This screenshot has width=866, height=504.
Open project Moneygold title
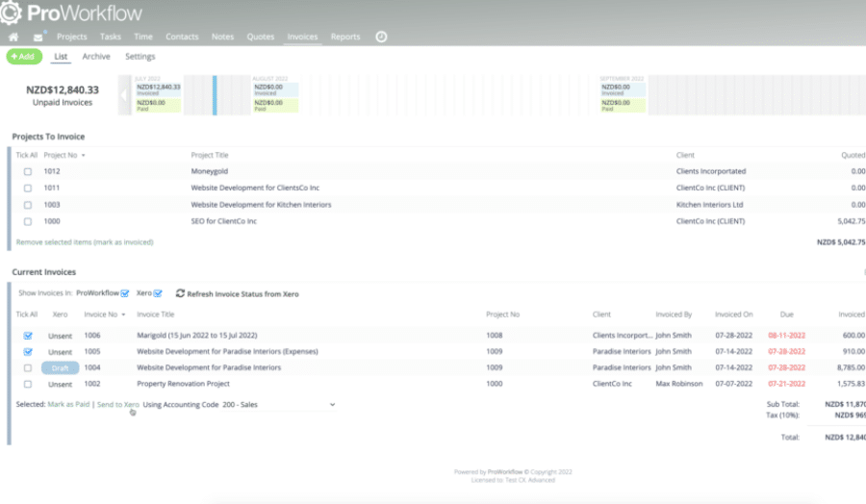pyautogui.click(x=210, y=171)
